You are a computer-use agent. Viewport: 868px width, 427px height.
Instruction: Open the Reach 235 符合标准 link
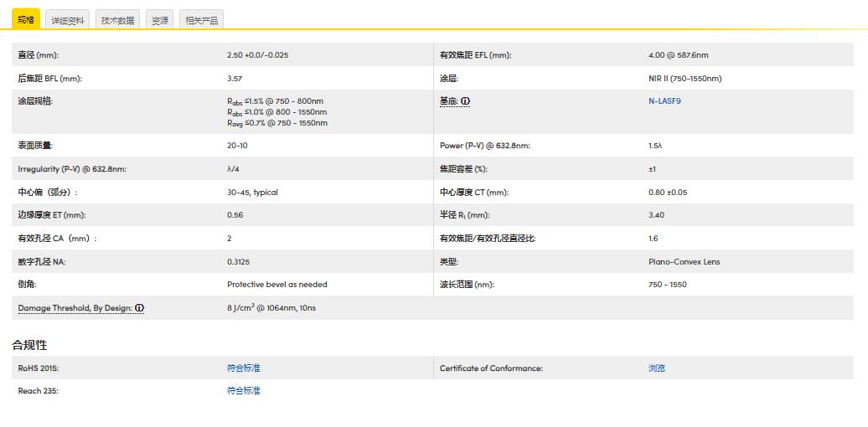click(244, 390)
